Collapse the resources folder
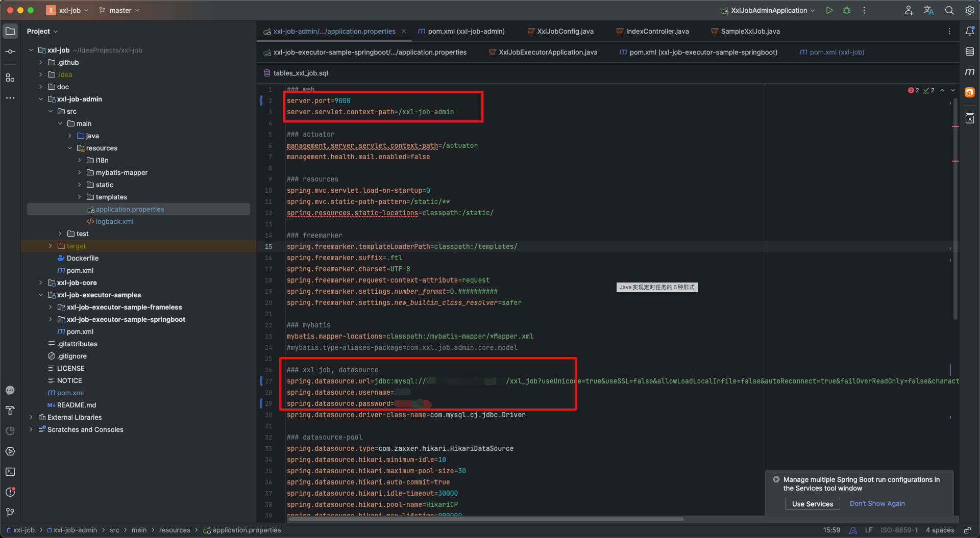 point(70,148)
